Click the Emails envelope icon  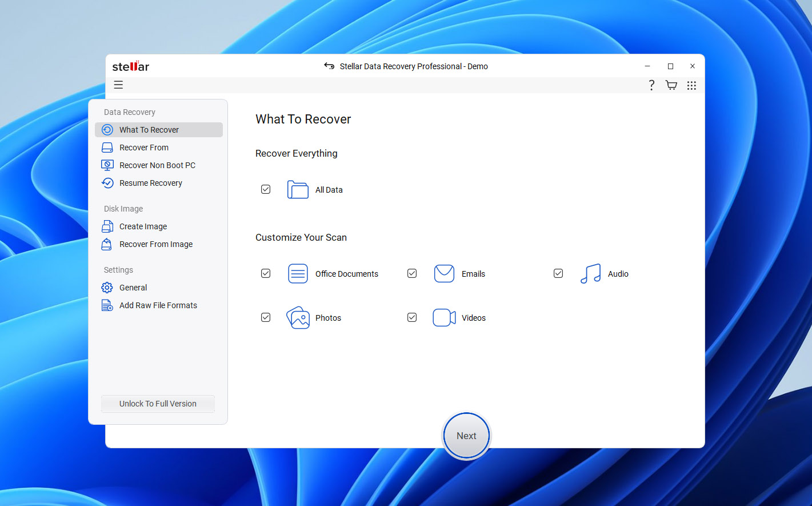coord(444,274)
